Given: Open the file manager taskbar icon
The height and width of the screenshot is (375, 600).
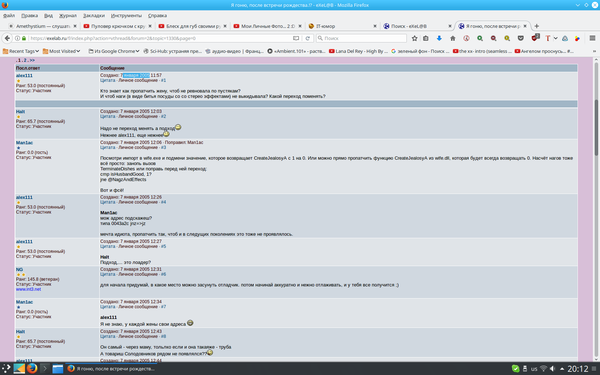Looking at the screenshot, I should (x=58, y=368).
